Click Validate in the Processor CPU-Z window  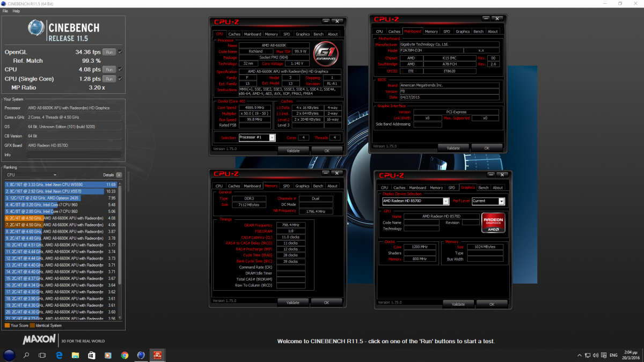pos(293,151)
